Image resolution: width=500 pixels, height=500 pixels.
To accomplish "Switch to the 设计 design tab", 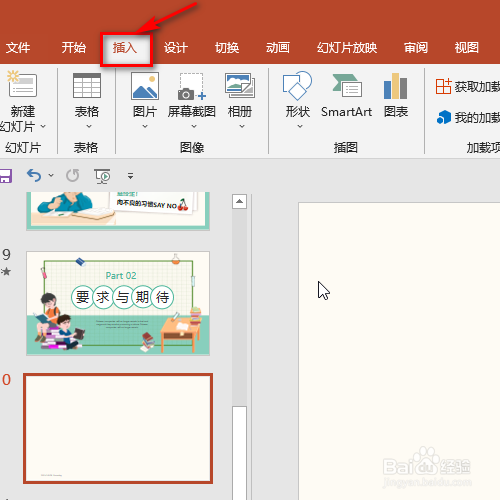I will tap(176, 48).
